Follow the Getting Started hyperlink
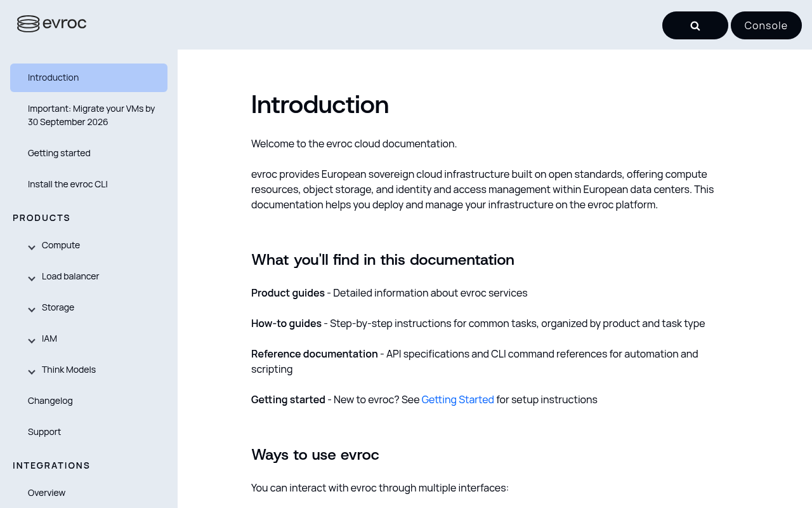Image resolution: width=812 pixels, height=508 pixels. coord(457,399)
